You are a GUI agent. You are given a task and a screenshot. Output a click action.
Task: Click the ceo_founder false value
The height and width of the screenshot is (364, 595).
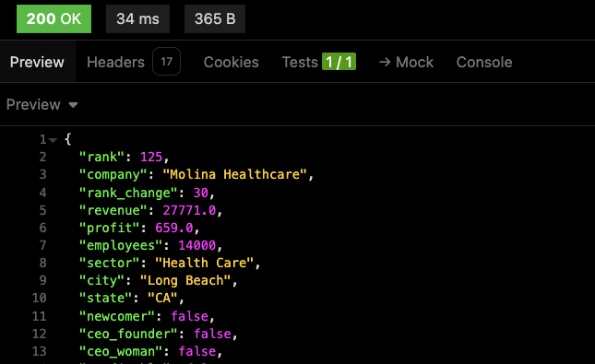coord(212,334)
